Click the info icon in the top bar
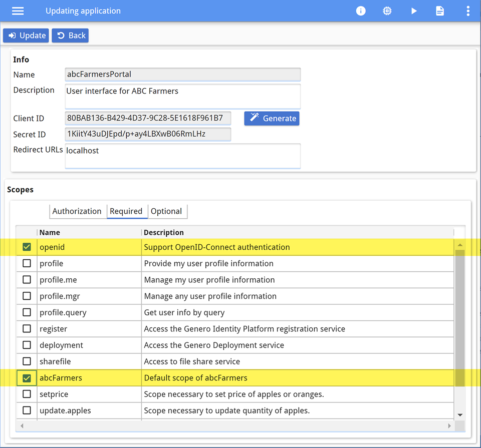Screen dimensions: 481x448 point(361,11)
